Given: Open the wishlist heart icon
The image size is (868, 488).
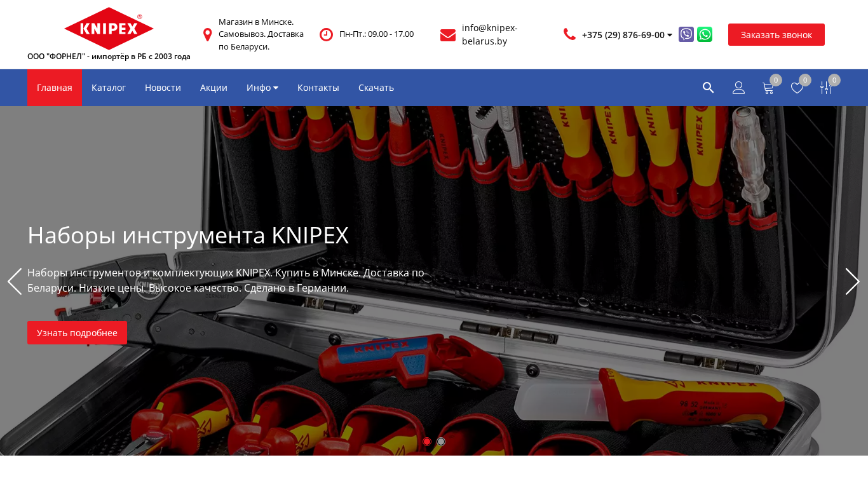Looking at the screenshot, I should coord(797,88).
